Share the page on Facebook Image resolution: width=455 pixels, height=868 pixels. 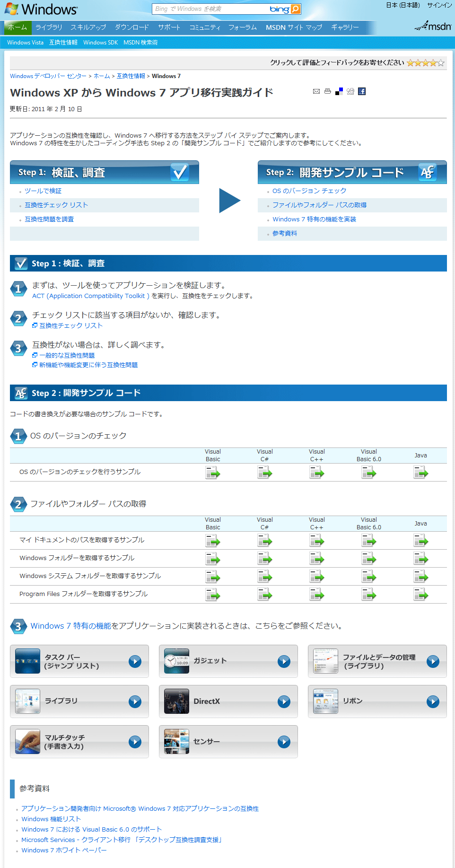tap(362, 91)
